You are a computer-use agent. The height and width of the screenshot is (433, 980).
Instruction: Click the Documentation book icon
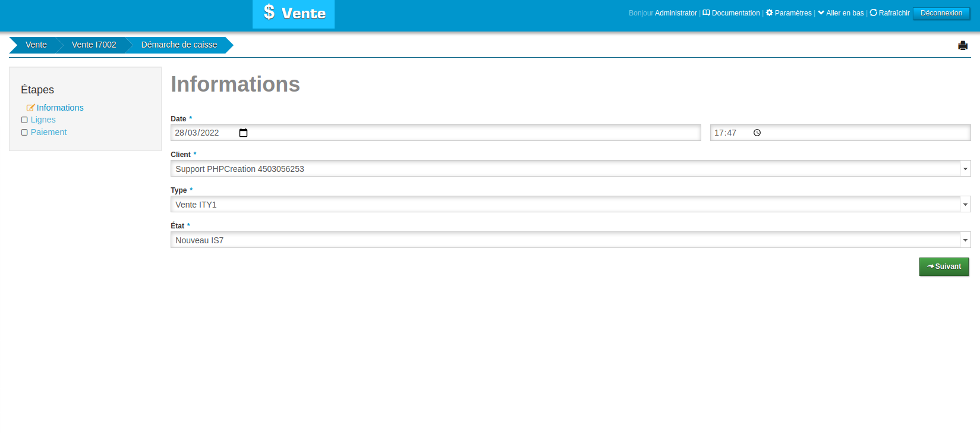coord(706,12)
